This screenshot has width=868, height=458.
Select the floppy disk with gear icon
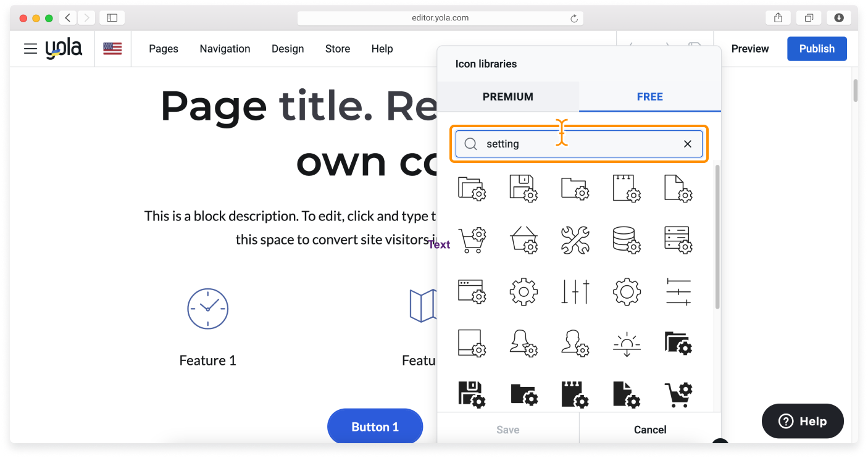[x=524, y=188]
